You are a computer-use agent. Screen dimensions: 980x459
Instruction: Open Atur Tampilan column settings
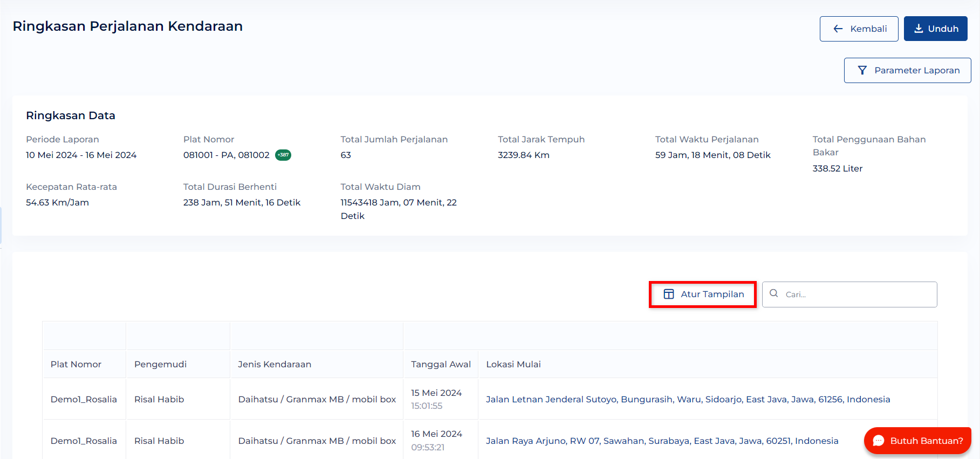(703, 294)
